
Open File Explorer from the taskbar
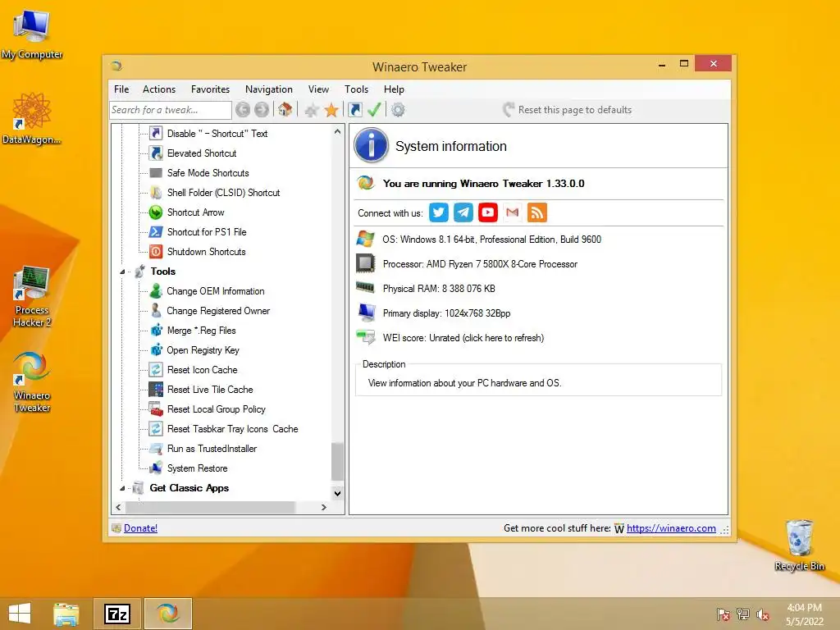coord(66,614)
